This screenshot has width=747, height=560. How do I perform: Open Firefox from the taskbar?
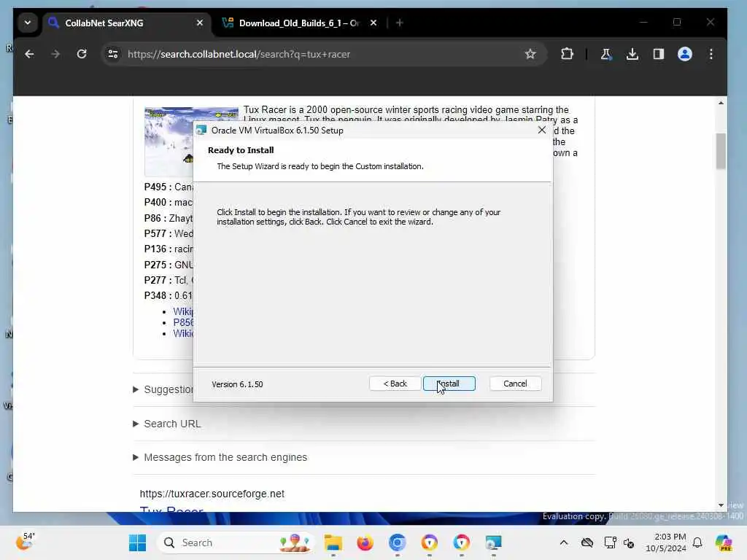365,542
